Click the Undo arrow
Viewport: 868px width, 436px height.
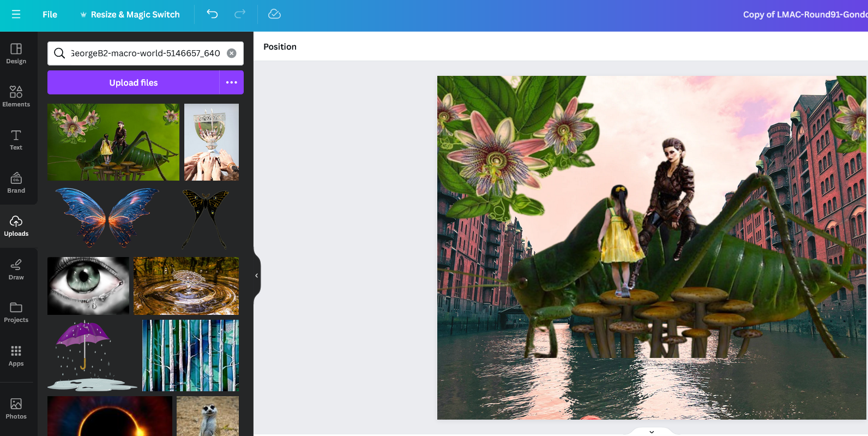[212, 14]
